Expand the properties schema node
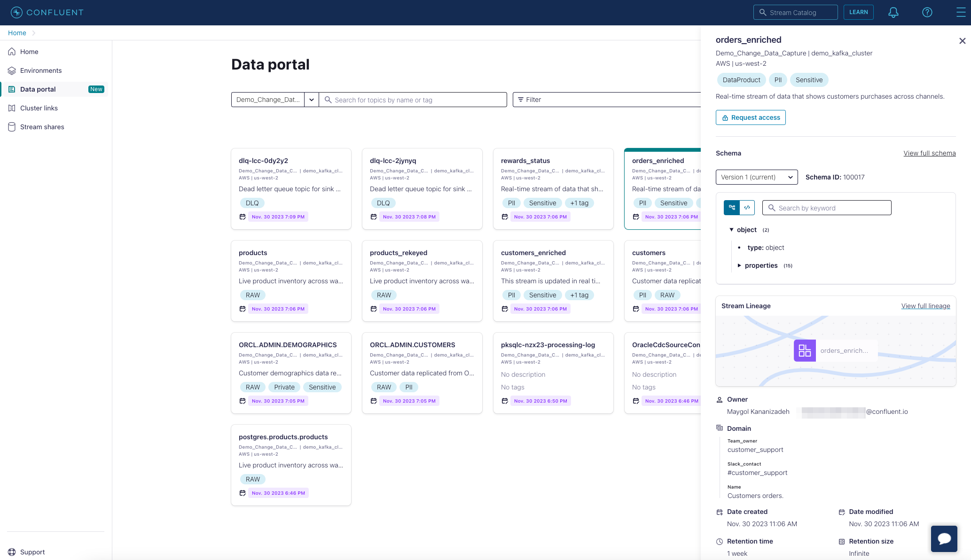This screenshot has height=560, width=971. click(739, 265)
